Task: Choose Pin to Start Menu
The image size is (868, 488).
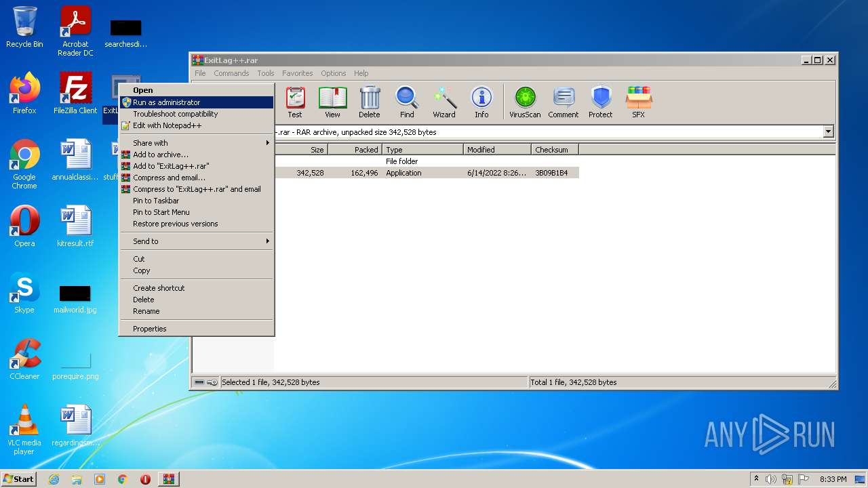Action: (x=197, y=212)
